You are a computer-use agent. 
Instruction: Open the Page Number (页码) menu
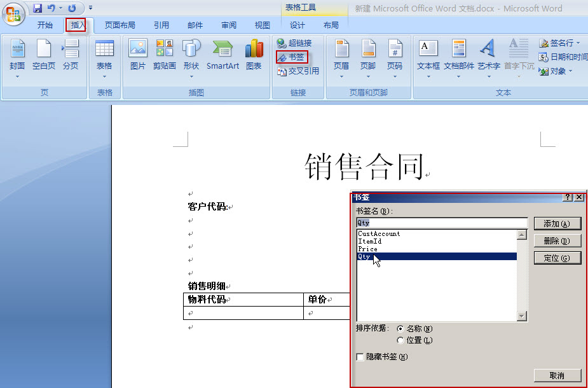click(395, 55)
